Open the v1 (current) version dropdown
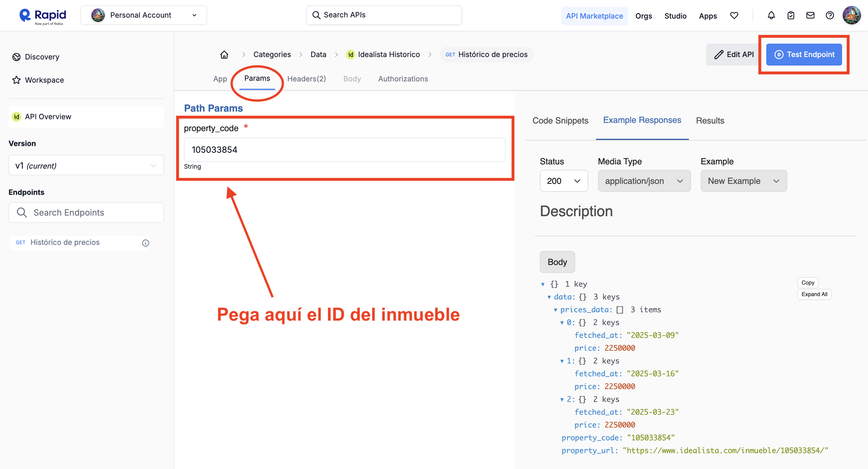868x469 pixels. coord(86,165)
